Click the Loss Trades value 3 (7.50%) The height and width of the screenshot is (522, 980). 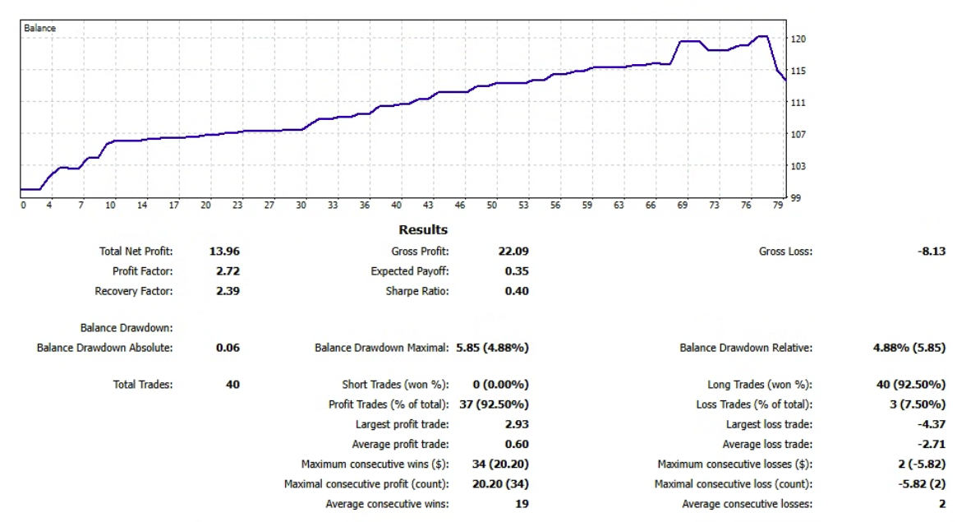point(916,404)
